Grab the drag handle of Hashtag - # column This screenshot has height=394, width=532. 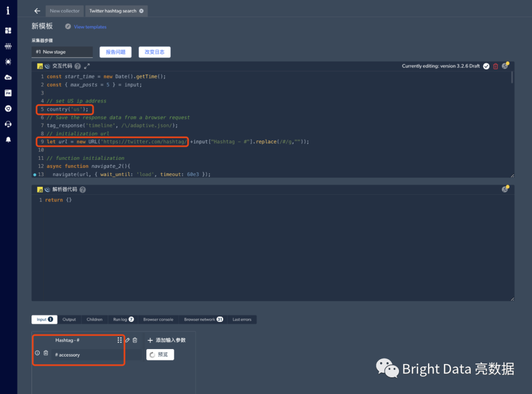119,340
